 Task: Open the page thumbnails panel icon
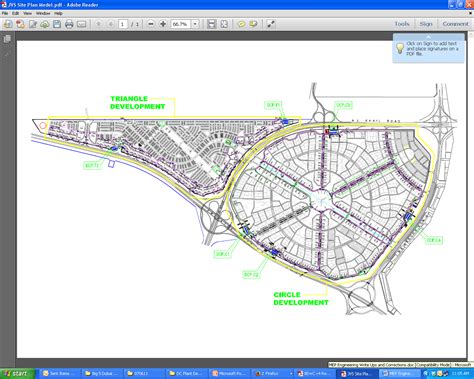(7, 39)
